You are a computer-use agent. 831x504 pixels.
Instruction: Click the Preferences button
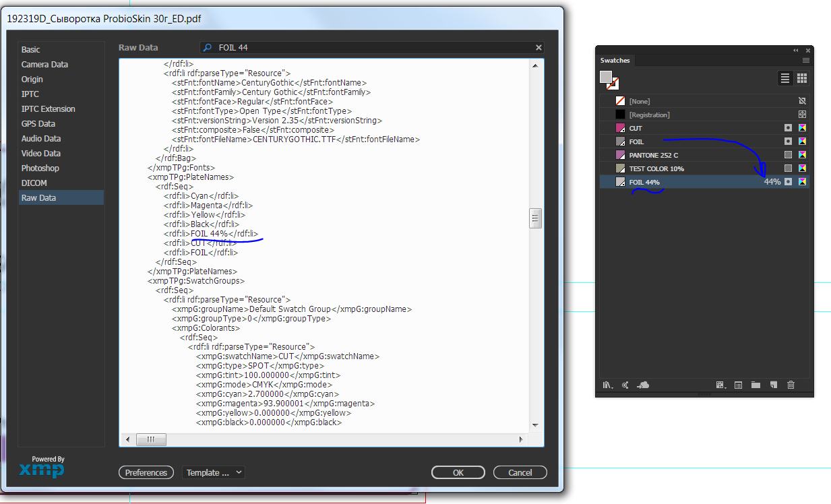point(146,472)
